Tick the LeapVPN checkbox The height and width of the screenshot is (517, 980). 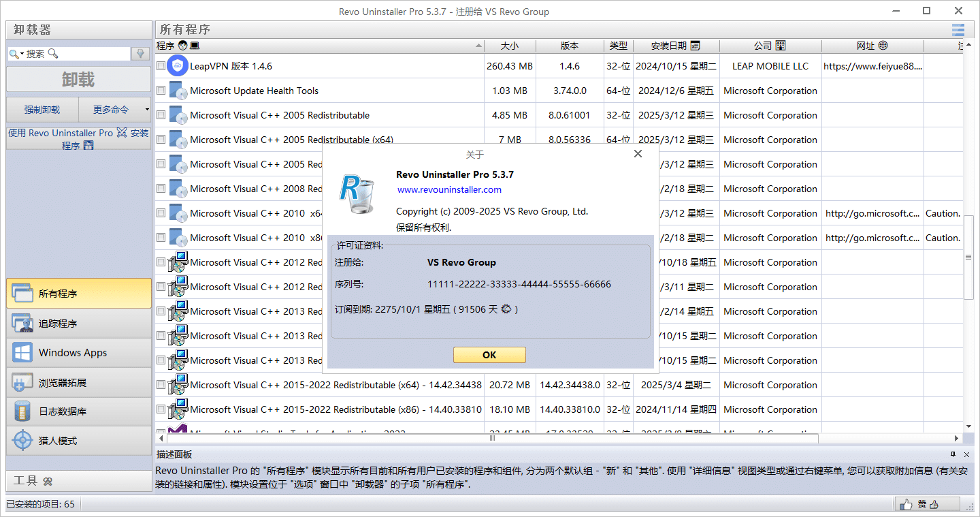pos(161,66)
